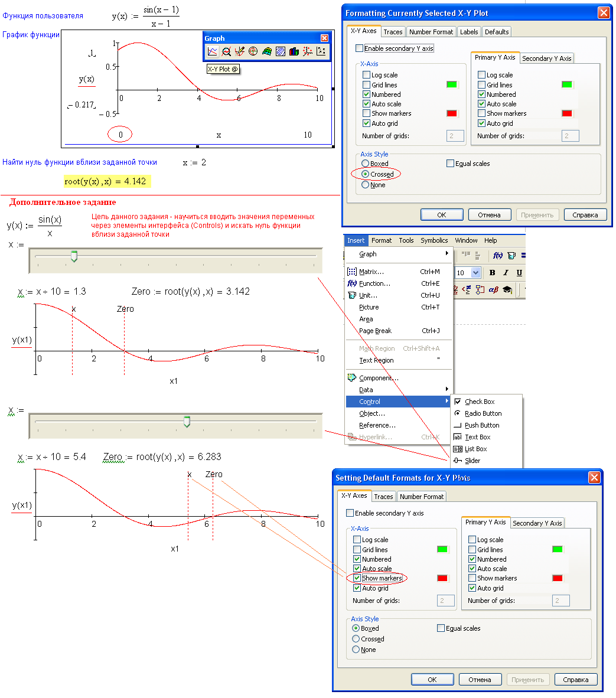
Task: Select Secondary Y Axis tab in Formatting dialog
Action: 546,58
